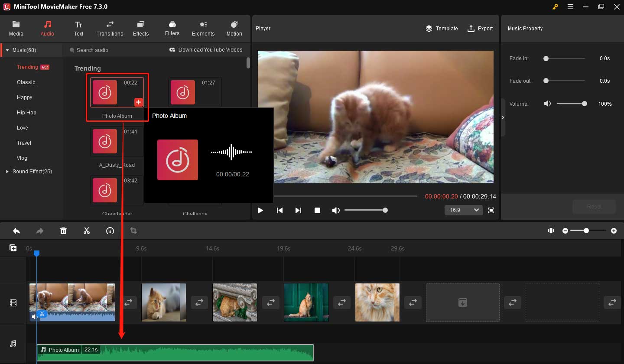This screenshot has height=364, width=624.
Task: Select the Crop tool
Action: 133,231
